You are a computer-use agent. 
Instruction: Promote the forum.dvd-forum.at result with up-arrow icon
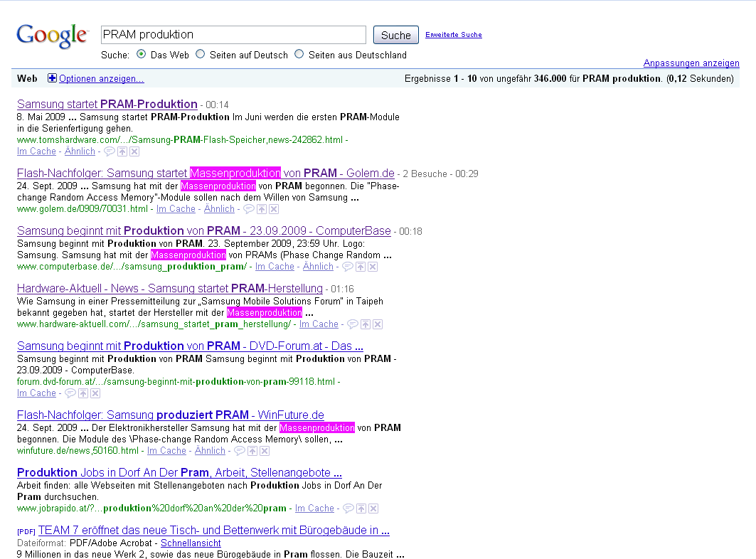click(83, 393)
